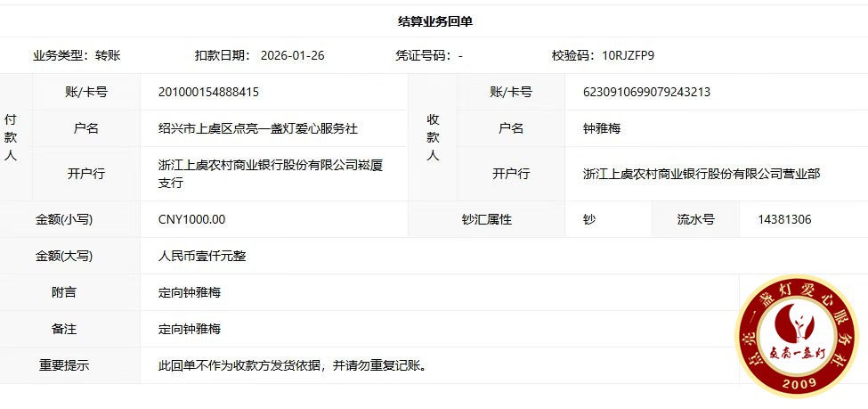Click the deduction date 2026-01-26
Screen dimensions: 868x409
pyautogui.click(x=292, y=55)
